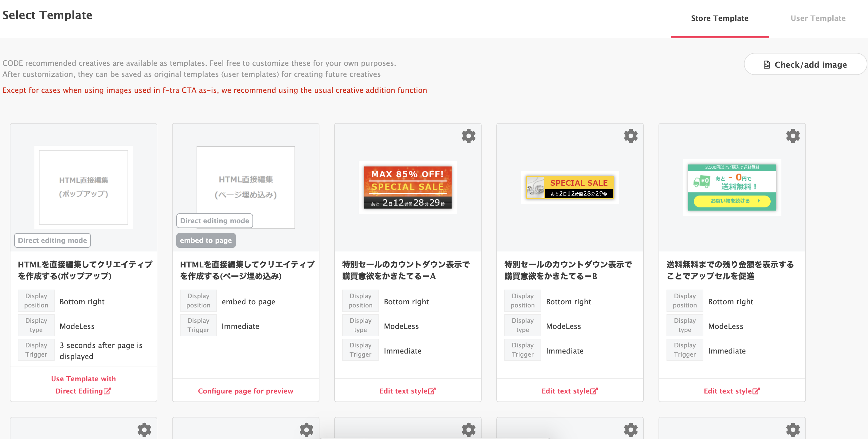868x439 pixels.
Task: Select the yellow SPECIAL SALE banner thumbnail
Action: 569,188
